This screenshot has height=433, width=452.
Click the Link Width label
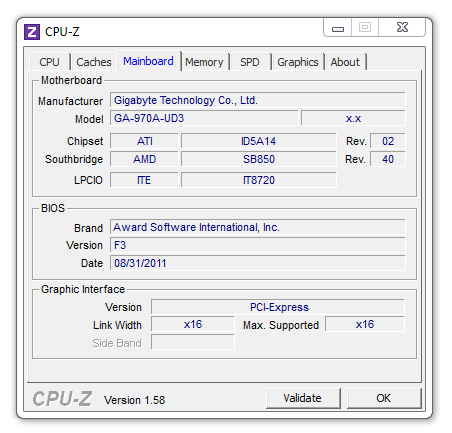117,325
